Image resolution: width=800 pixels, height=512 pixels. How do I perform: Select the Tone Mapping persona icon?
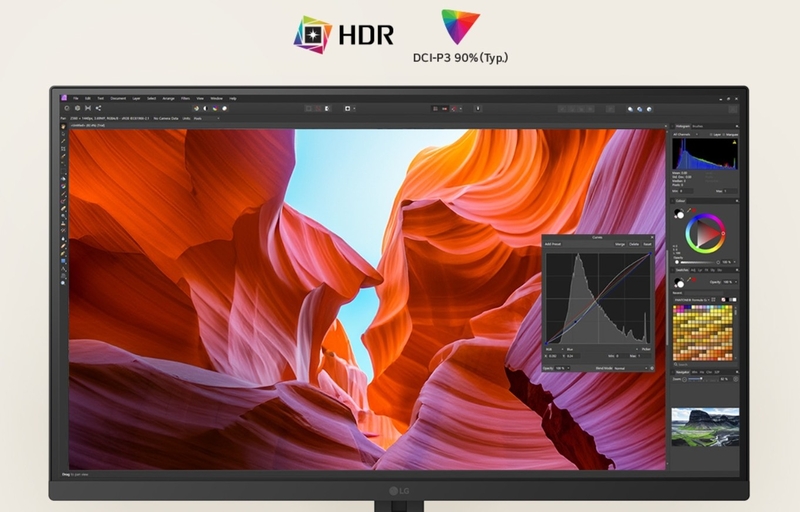[88, 108]
